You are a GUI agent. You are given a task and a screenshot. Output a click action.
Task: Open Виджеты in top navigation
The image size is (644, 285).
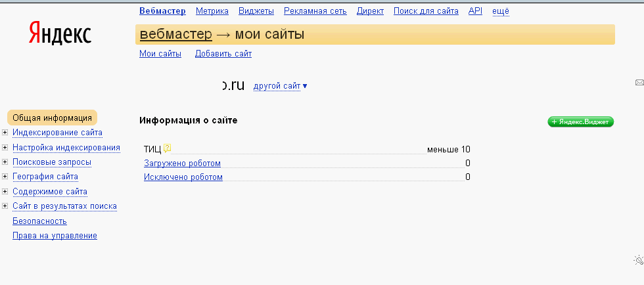coord(256,11)
